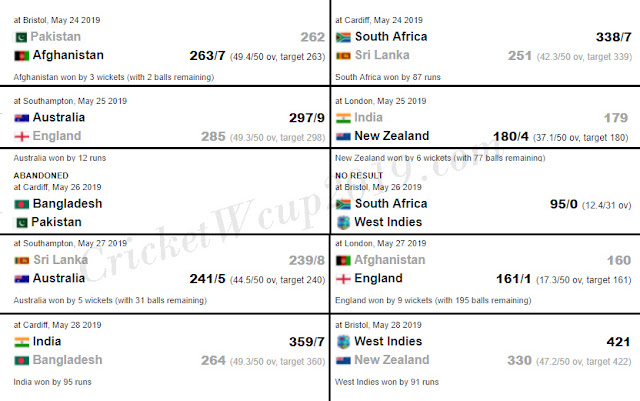Click the South Africa 95/0 score
The height and width of the screenshot is (401, 640).
(564, 204)
